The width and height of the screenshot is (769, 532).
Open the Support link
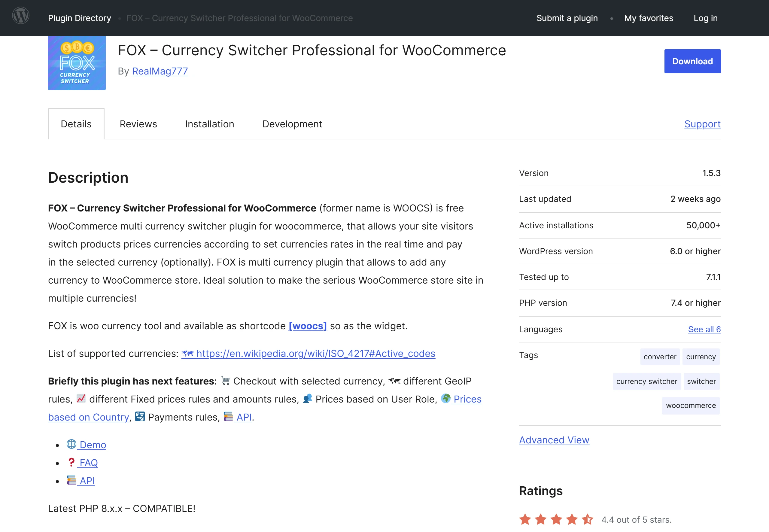702,124
